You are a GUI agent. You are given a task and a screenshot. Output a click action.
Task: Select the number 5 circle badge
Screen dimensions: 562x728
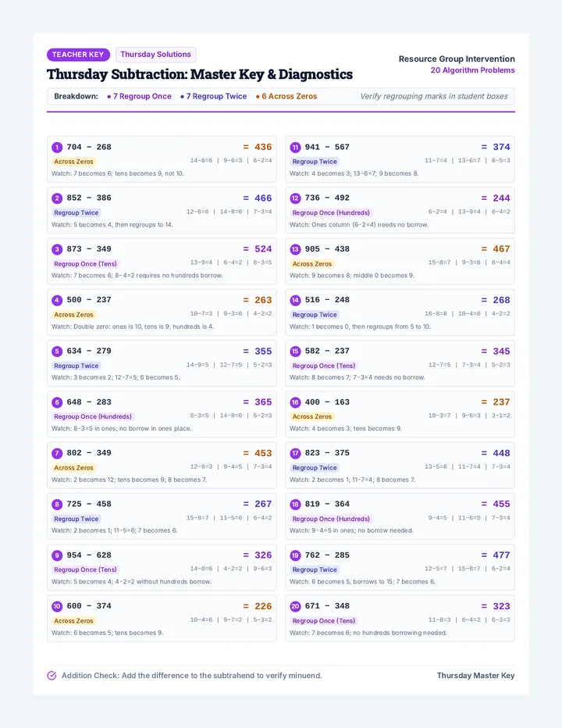coord(57,352)
